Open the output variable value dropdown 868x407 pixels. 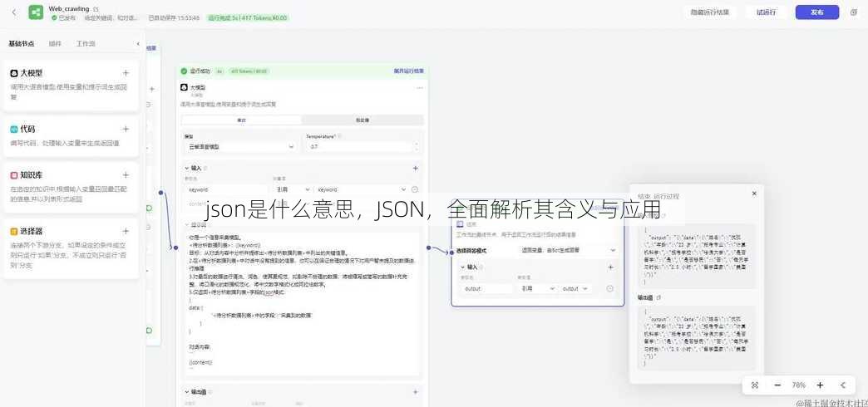(x=575, y=289)
